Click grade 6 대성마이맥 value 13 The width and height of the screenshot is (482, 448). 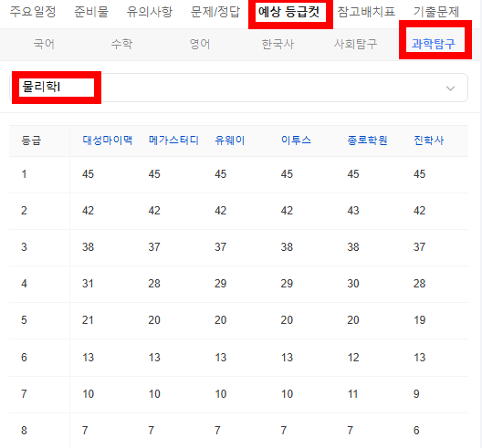pos(88,358)
